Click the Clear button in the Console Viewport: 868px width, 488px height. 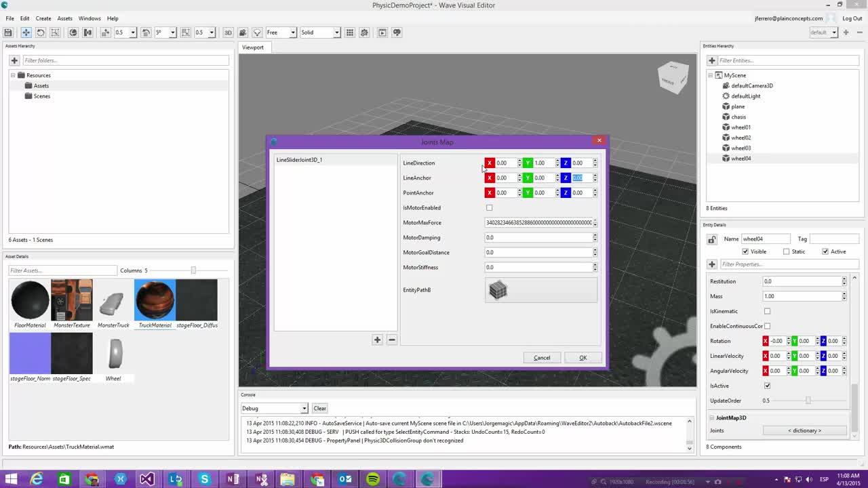319,408
